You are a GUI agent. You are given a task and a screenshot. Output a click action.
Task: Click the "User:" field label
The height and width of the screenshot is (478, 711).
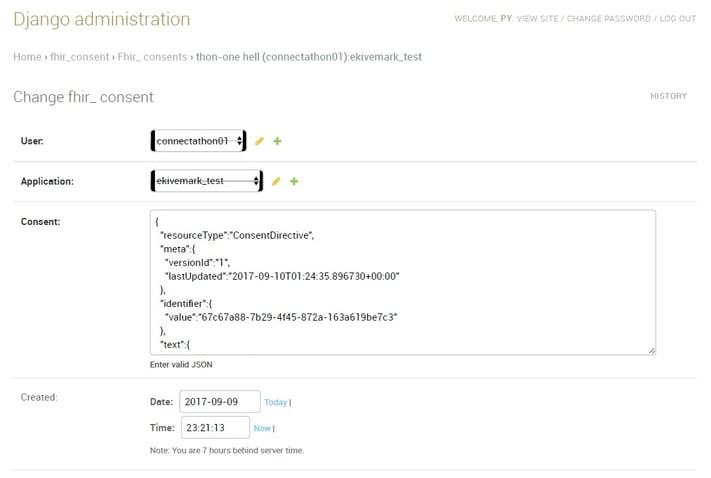32,141
